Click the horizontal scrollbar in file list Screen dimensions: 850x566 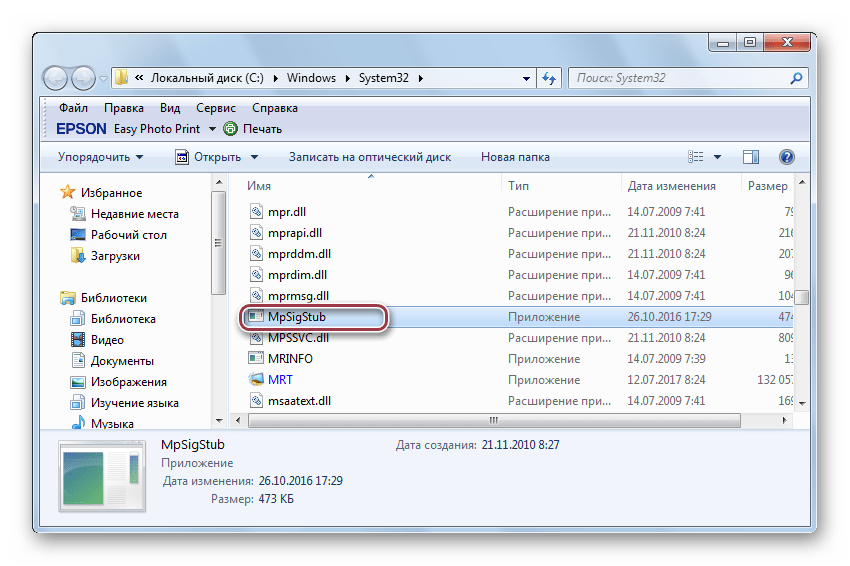494,420
